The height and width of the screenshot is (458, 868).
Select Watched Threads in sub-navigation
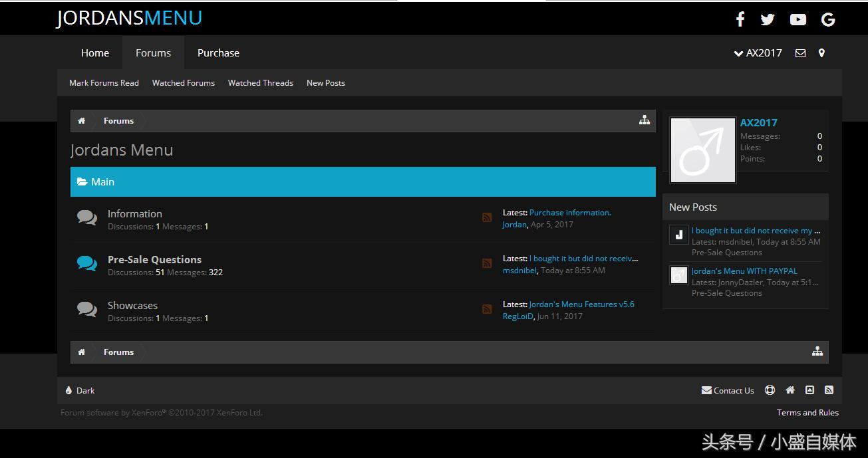pyautogui.click(x=260, y=83)
